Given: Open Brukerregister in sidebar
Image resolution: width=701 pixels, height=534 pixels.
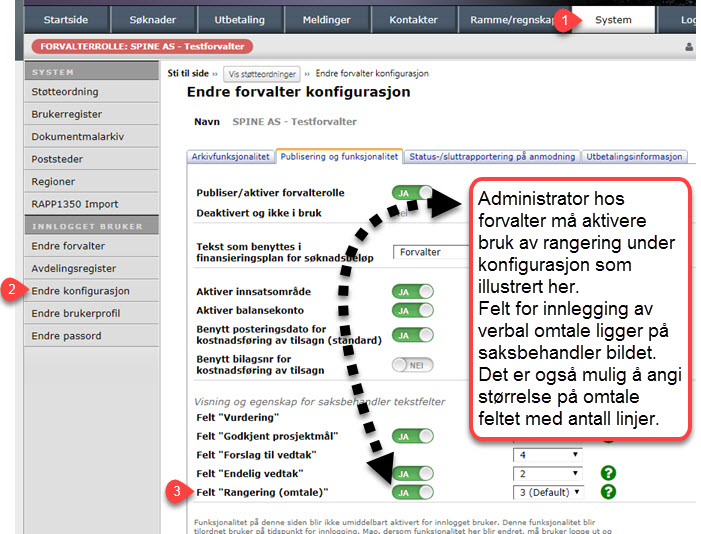Looking at the screenshot, I should point(91,114).
